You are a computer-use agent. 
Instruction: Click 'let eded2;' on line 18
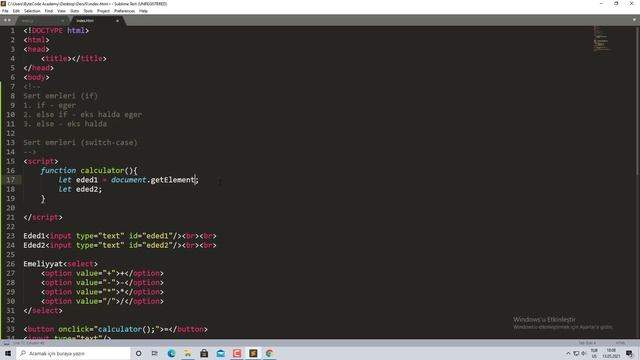coord(80,189)
